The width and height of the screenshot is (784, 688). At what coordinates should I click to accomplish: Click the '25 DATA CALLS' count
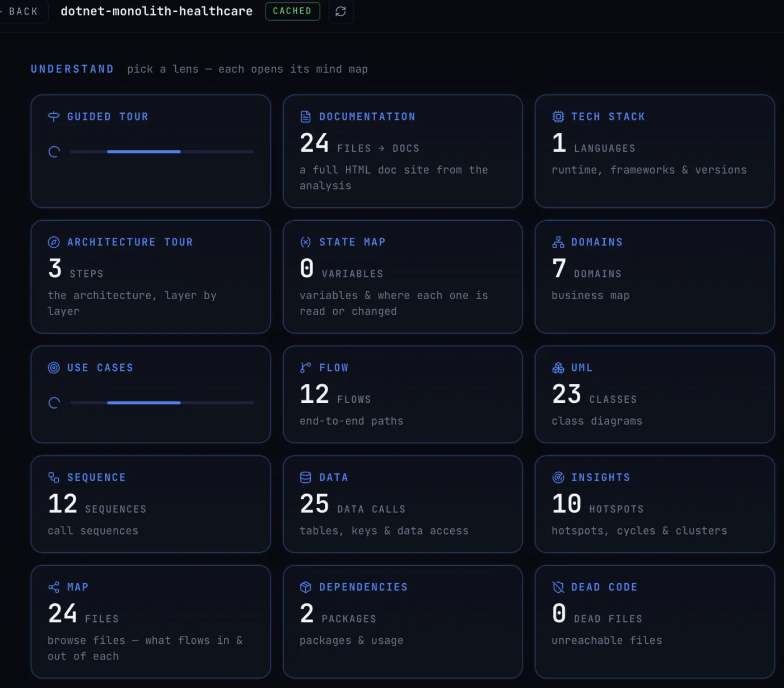point(353,504)
